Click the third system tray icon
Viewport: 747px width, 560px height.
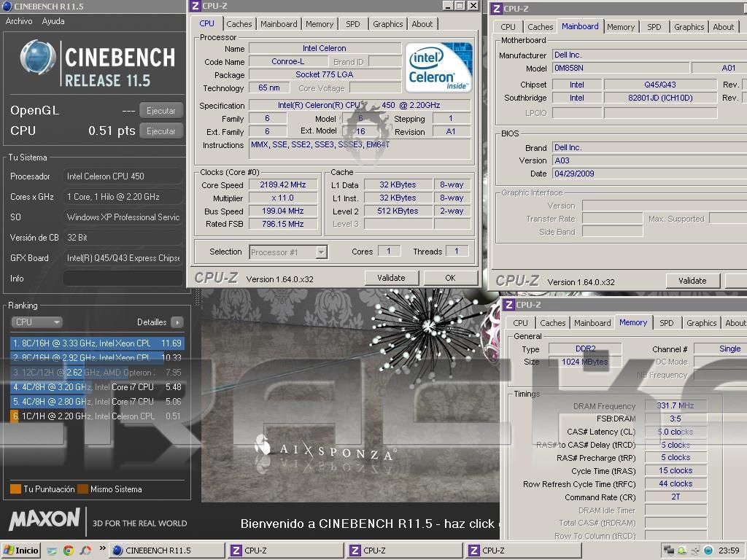pyautogui.click(x=695, y=551)
